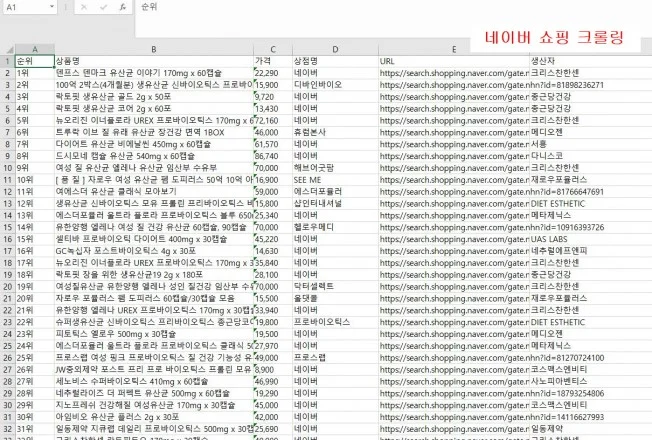Select the product 아임비오 유산균 플러스 2g x 30포
Image resolution: width=652 pixels, height=440 pixels.
154,417
